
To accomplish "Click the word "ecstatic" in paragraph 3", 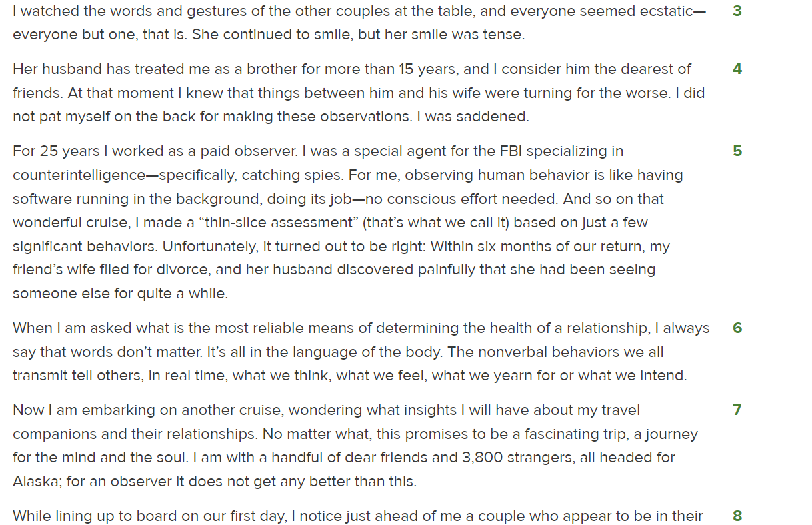I will point(667,11).
